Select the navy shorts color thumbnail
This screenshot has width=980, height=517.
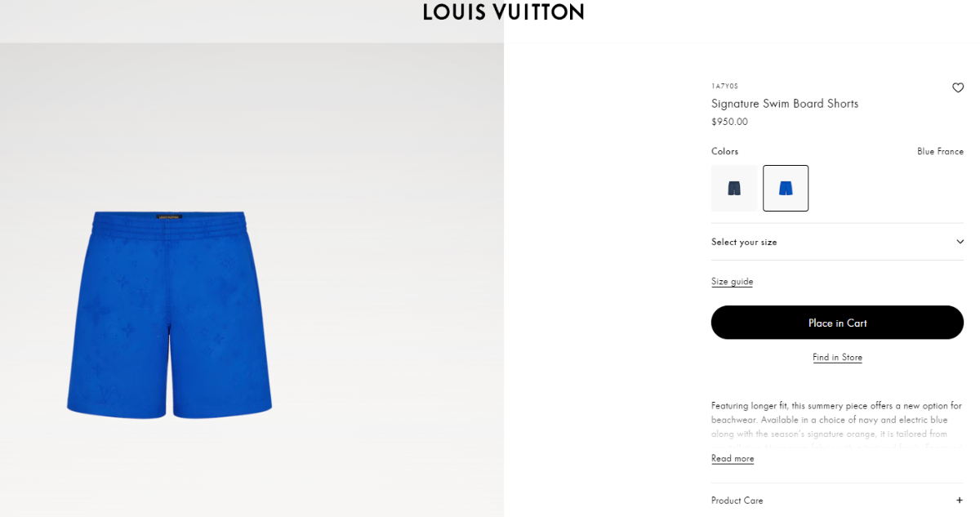click(x=734, y=189)
